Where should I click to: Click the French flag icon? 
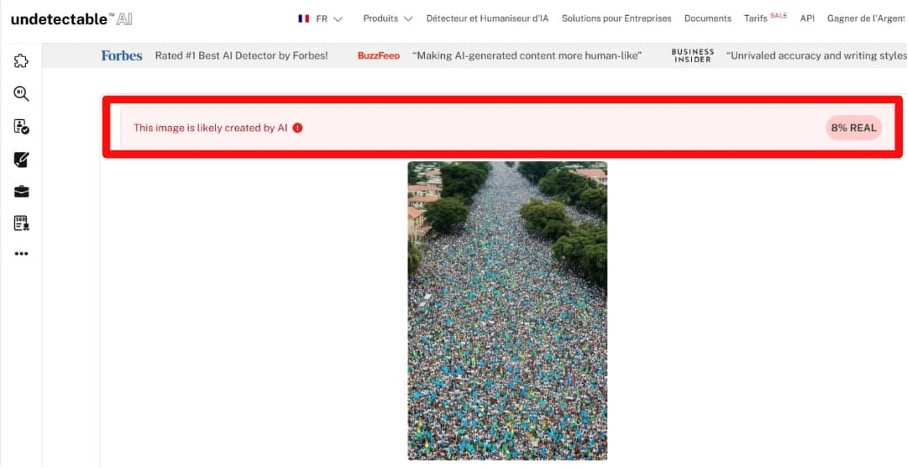[303, 19]
